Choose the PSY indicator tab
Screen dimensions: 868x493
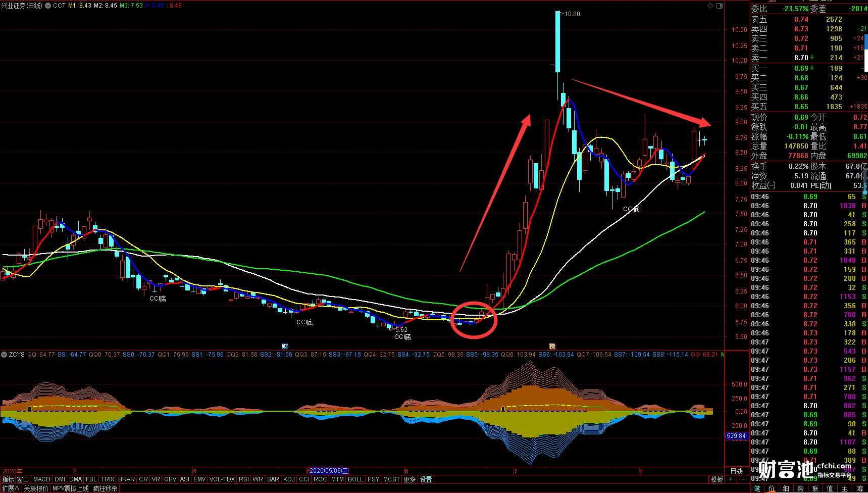point(374,479)
